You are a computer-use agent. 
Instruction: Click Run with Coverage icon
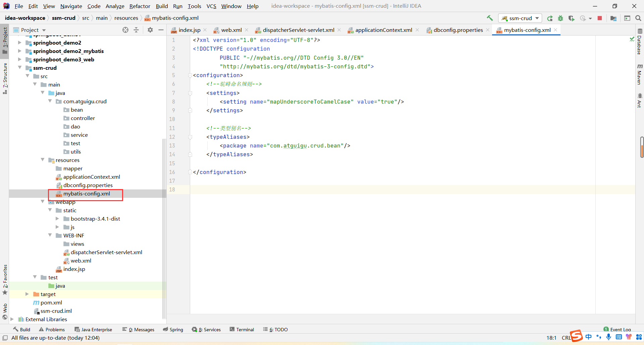pyautogui.click(x=572, y=18)
